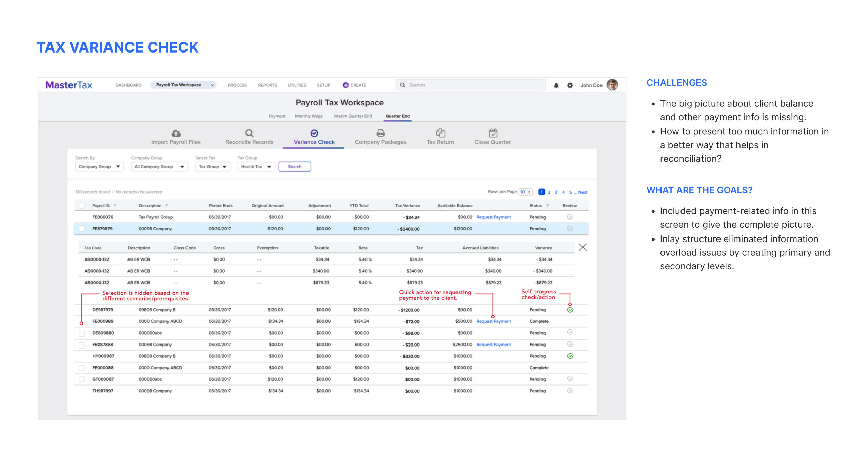The image size is (868, 458).
Task: Open the Payroll Tax Workspace nav dropdown
Action: 183,85
